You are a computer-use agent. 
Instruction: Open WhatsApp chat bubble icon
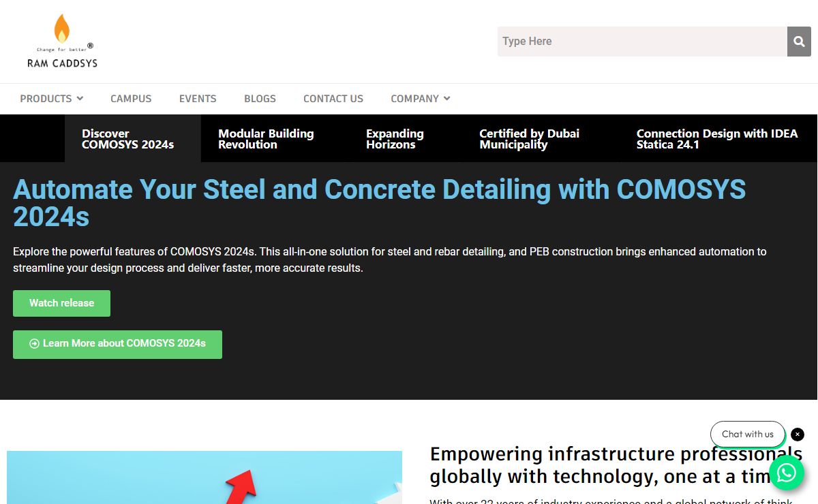click(x=787, y=473)
